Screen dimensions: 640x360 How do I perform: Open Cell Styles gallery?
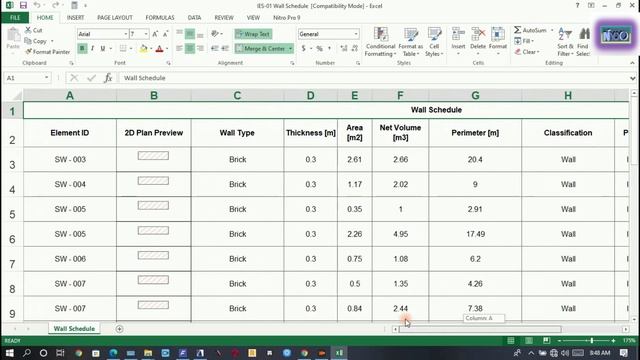434,42
